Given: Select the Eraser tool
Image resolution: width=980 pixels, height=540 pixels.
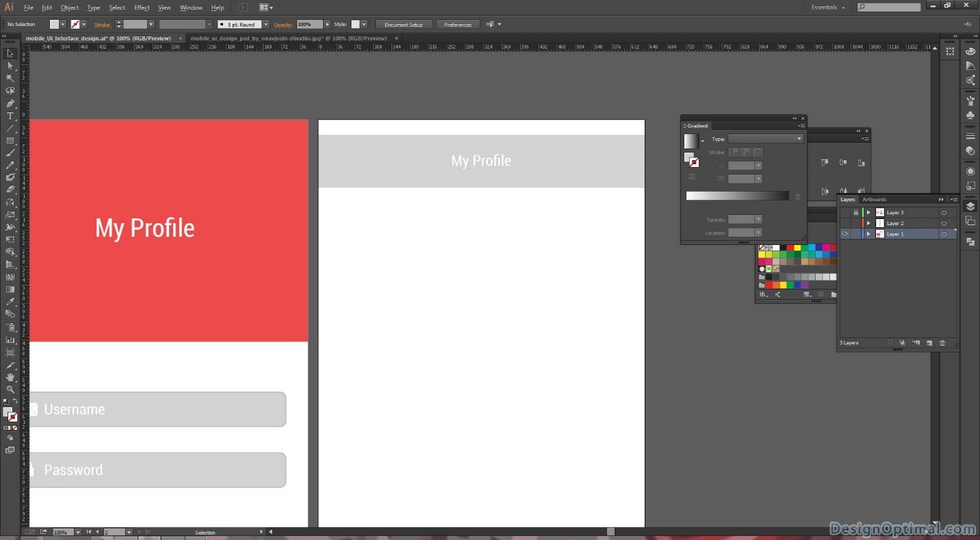Looking at the screenshot, I should (x=10, y=190).
